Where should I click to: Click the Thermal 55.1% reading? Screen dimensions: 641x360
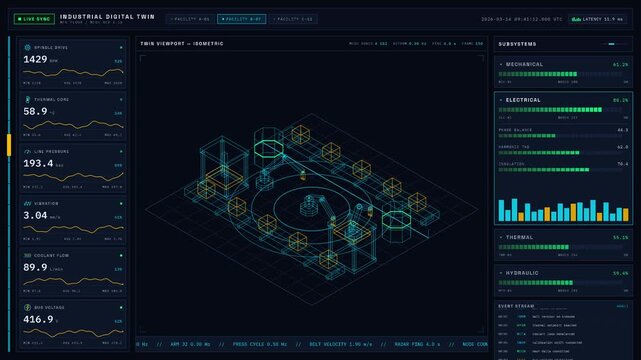(621, 237)
